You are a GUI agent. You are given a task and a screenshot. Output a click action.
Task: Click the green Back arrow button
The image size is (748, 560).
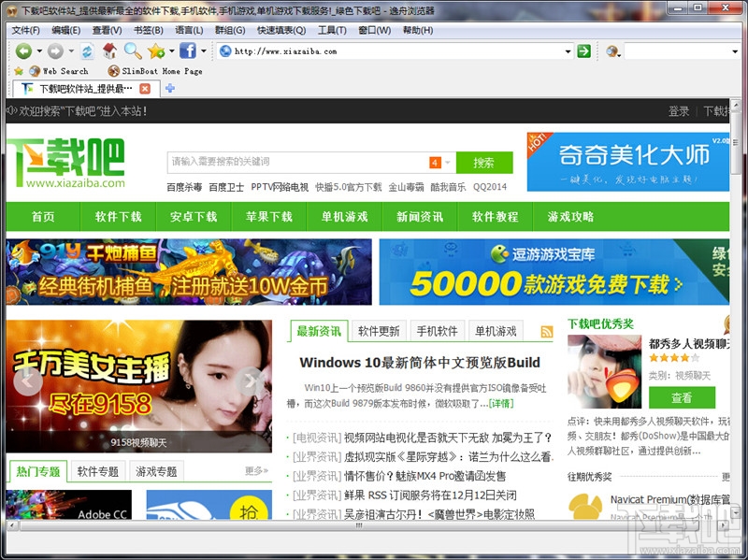pyautogui.click(x=23, y=50)
